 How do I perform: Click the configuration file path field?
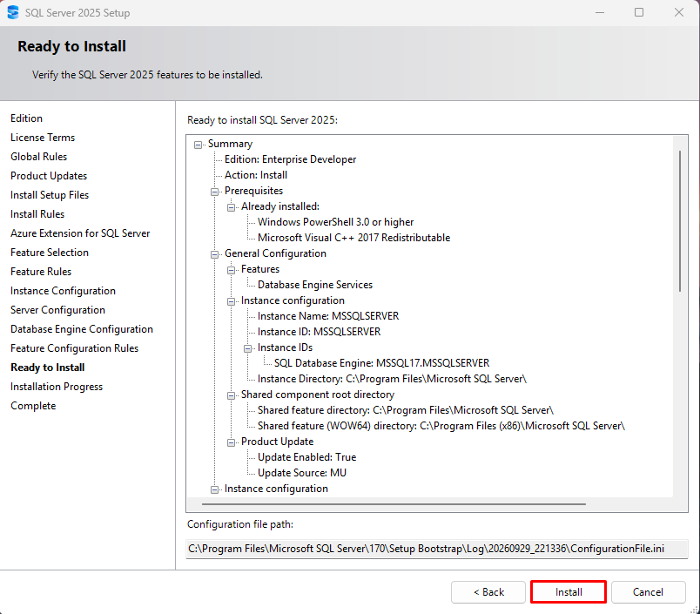coord(437,549)
